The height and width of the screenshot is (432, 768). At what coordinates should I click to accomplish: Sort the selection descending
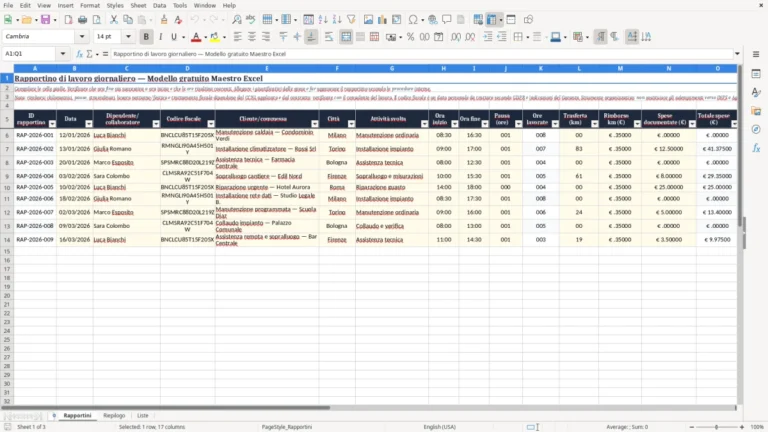337,20
